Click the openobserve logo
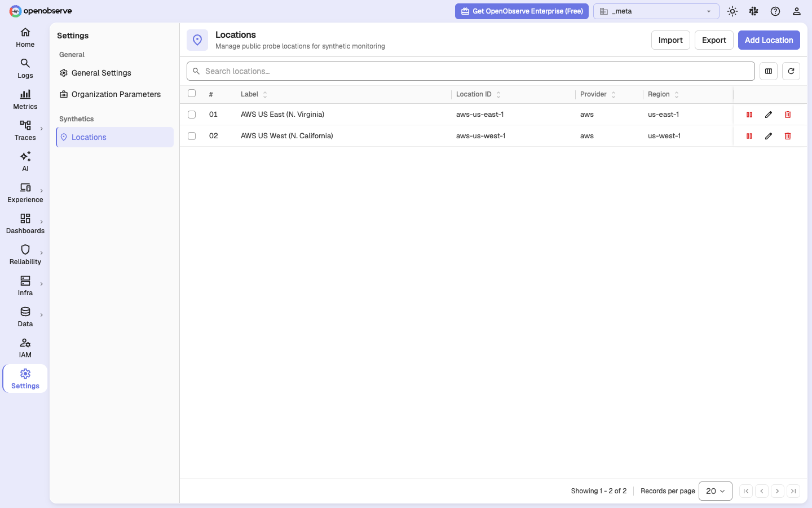The height and width of the screenshot is (508, 812). [x=41, y=11]
